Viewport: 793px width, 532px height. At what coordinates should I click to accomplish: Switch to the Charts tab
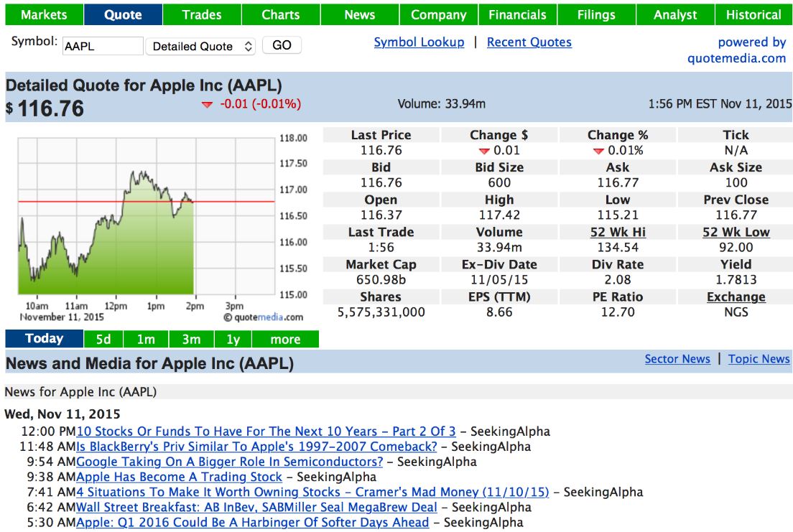280,14
